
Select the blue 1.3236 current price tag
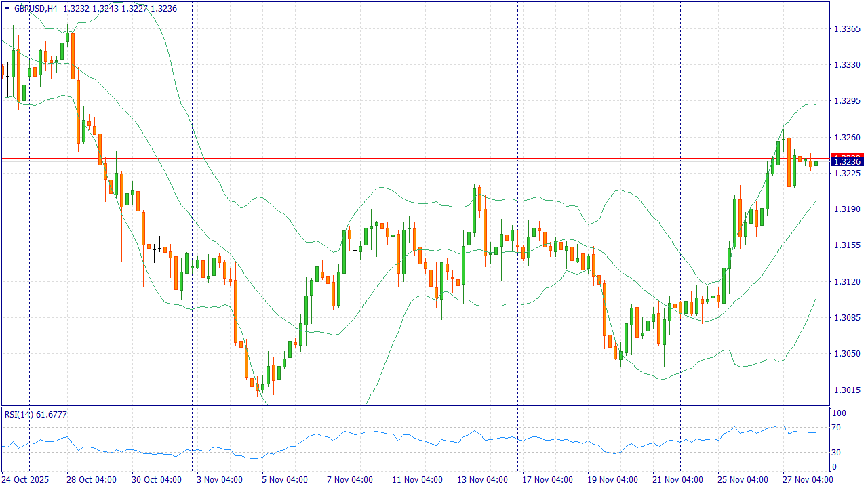[x=847, y=162]
